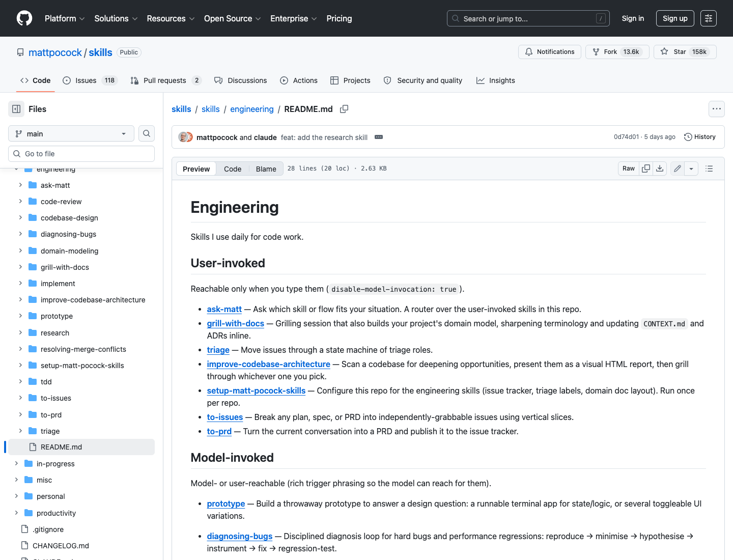Click the Fork repository button

pyautogui.click(x=617, y=52)
